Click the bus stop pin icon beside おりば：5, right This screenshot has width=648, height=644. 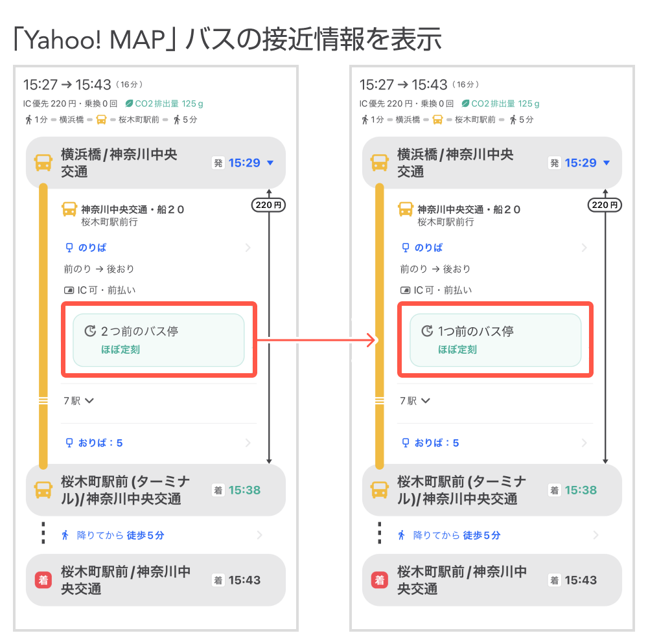[x=406, y=443]
